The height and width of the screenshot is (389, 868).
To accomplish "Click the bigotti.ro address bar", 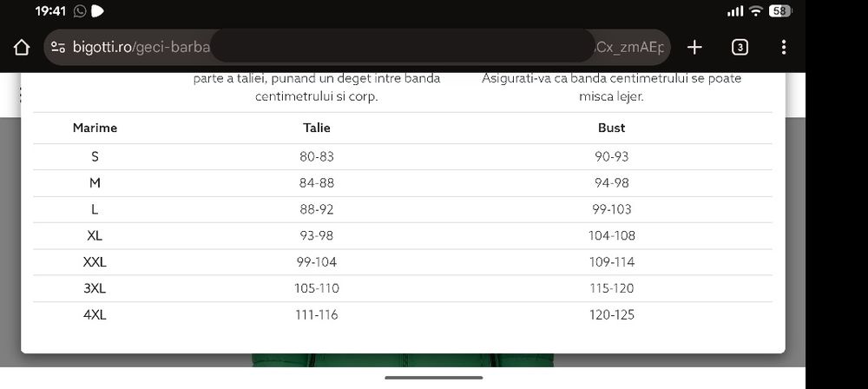I will coord(357,48).
